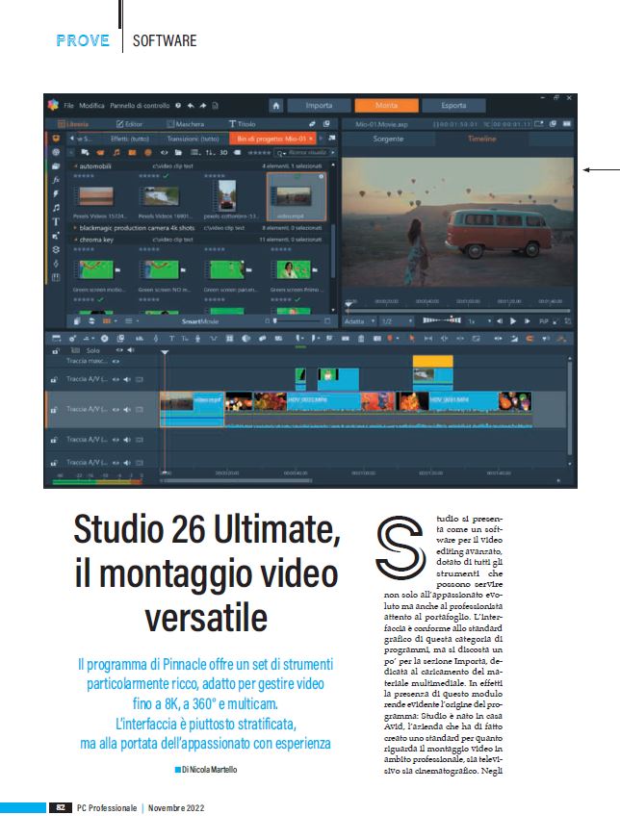Toggle the Solo button in timeline header
The height and width of the screenshot is (840, 620).
(92, 350)
